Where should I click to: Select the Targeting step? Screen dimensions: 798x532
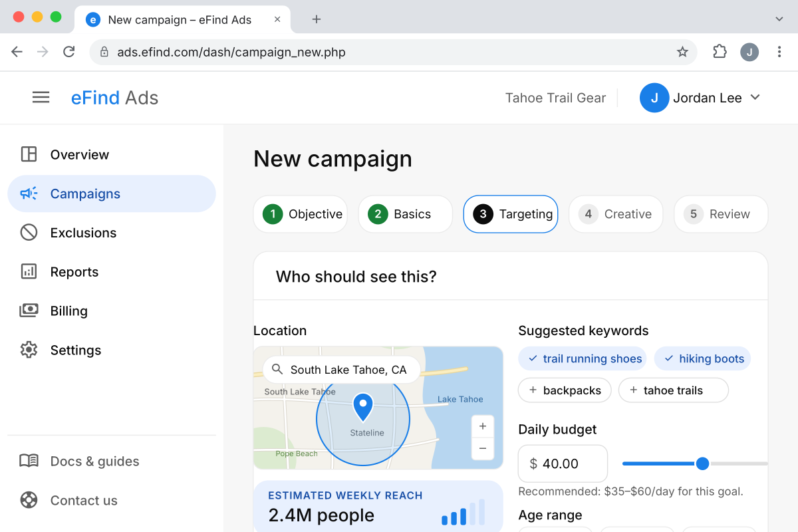(511, 214)
